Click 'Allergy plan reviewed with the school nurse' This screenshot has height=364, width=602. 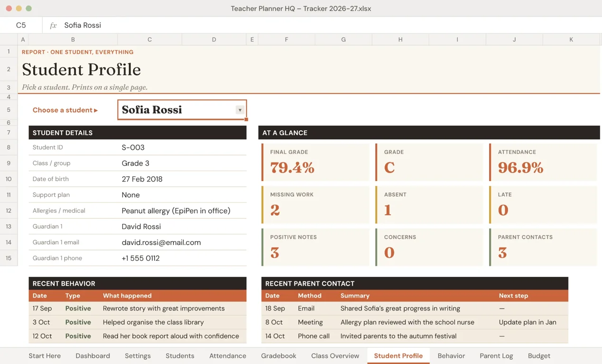coord(407,322)
